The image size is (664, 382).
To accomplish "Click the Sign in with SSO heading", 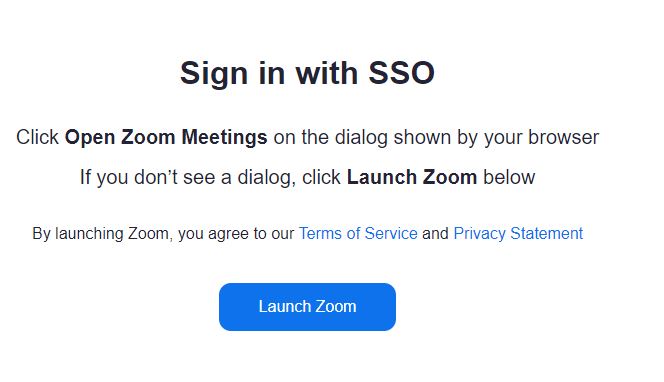I will click(x=307, y=73).
